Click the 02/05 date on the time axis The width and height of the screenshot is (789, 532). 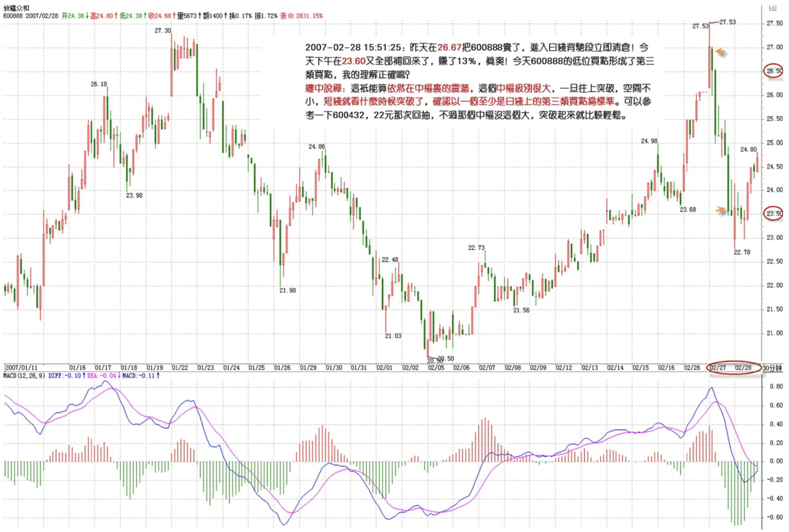436,368
